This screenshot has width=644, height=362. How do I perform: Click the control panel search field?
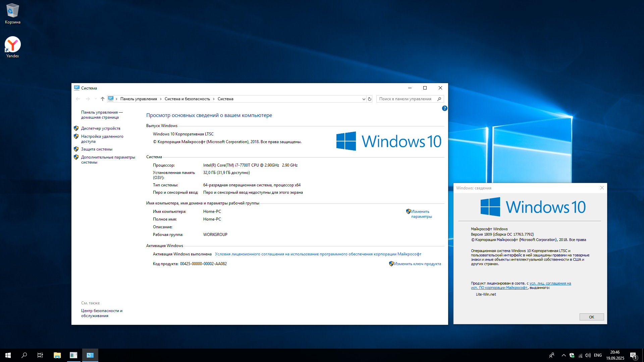tap(405, 99)
